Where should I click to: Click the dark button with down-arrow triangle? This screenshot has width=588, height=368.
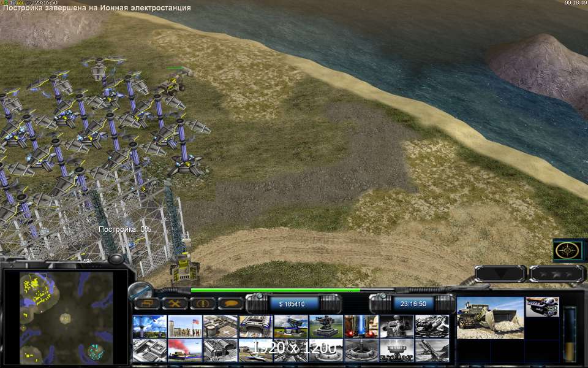pos(500,274)
